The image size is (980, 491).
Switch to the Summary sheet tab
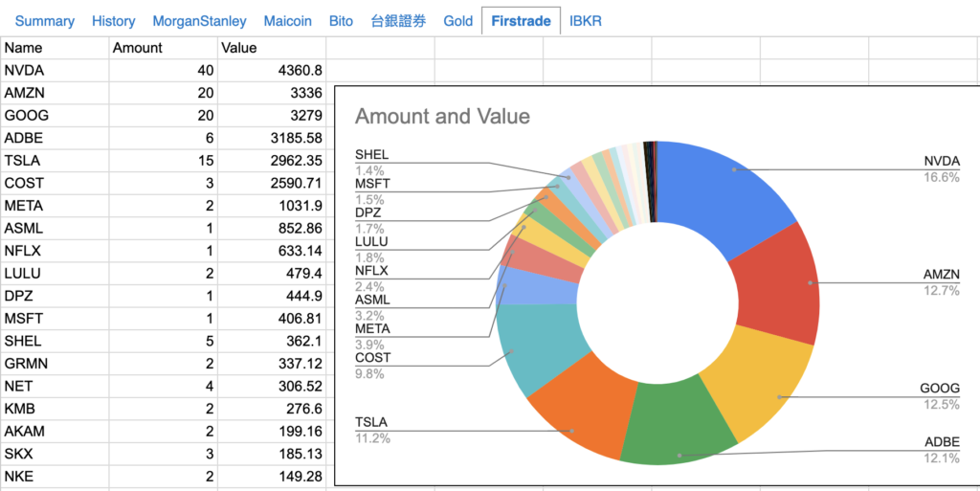click(44, 20)
